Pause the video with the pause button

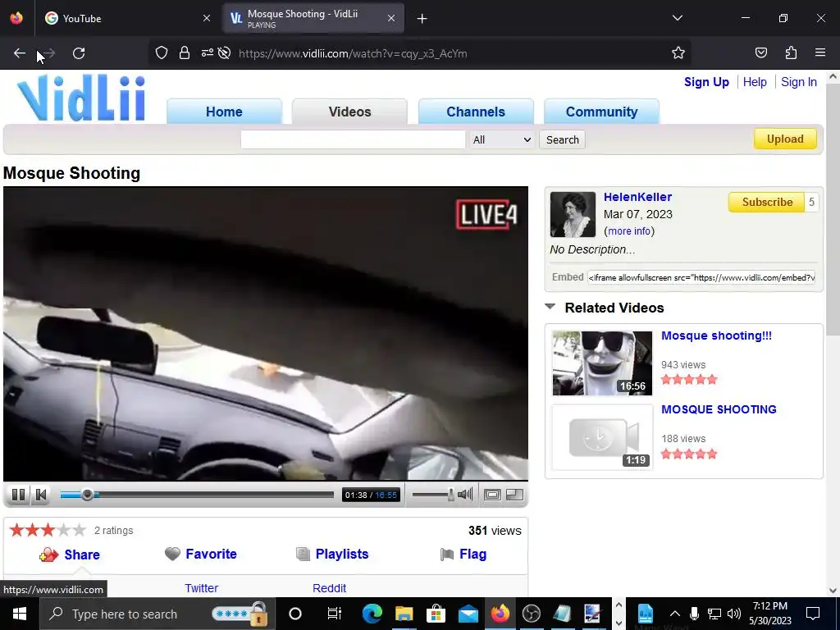coord(18,495)
